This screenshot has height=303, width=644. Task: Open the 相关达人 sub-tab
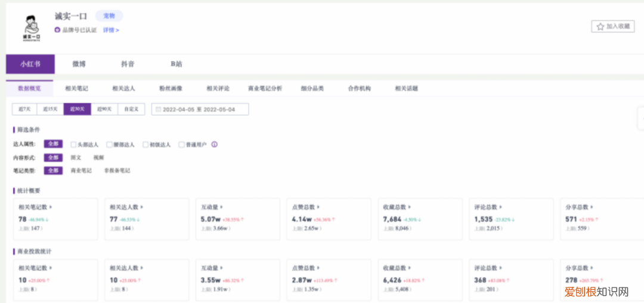[x=123, y=88]
